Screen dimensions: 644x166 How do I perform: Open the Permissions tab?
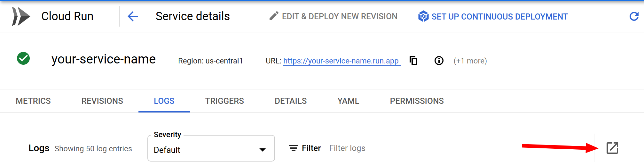(x=417, y=101)
